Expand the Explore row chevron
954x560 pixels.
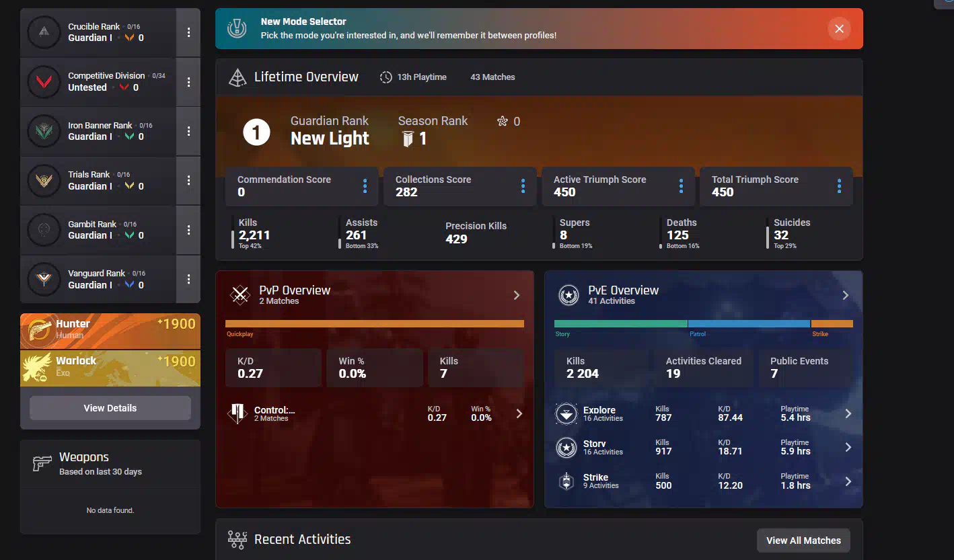(848, 413)
